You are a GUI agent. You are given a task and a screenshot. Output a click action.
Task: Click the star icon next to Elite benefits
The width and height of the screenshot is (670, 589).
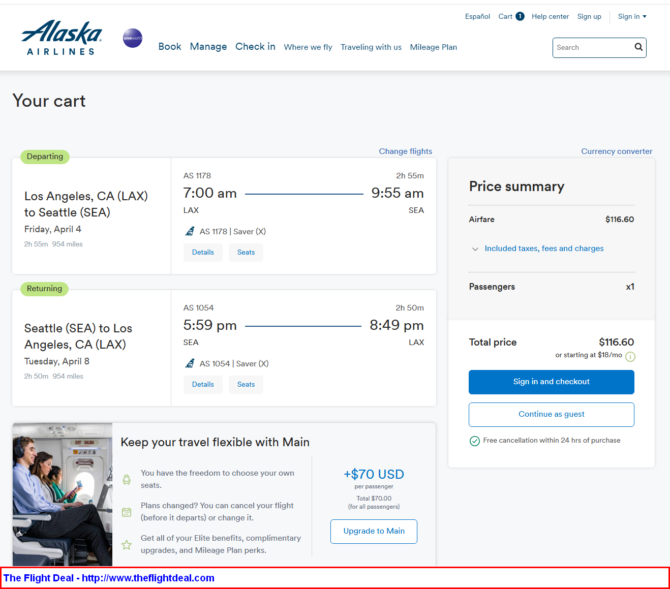(126, 545)
